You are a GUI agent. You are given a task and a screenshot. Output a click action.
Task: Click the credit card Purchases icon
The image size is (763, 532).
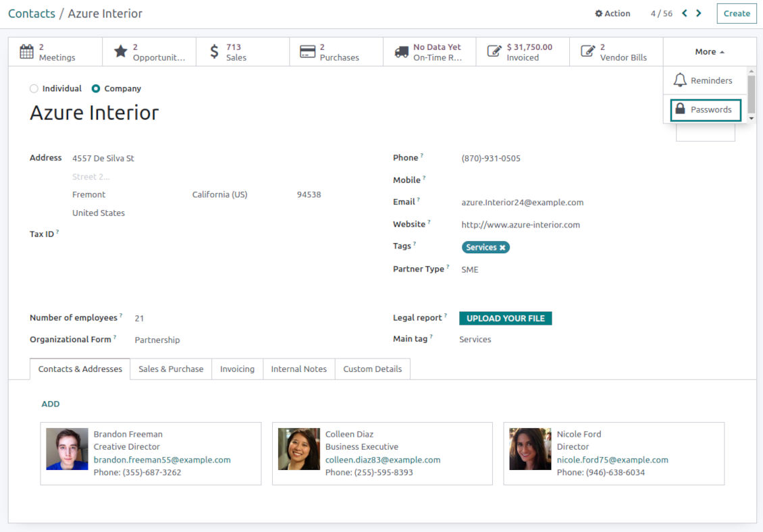[x=308, y=52]
